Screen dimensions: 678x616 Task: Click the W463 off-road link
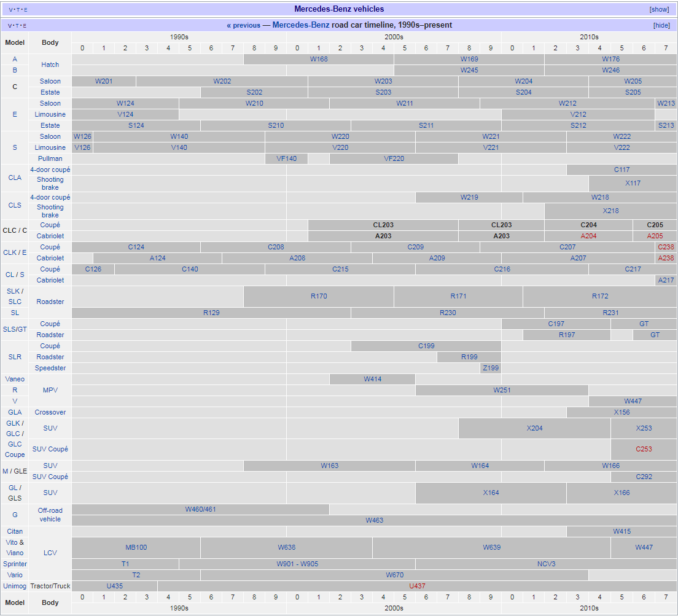[375, 520]
